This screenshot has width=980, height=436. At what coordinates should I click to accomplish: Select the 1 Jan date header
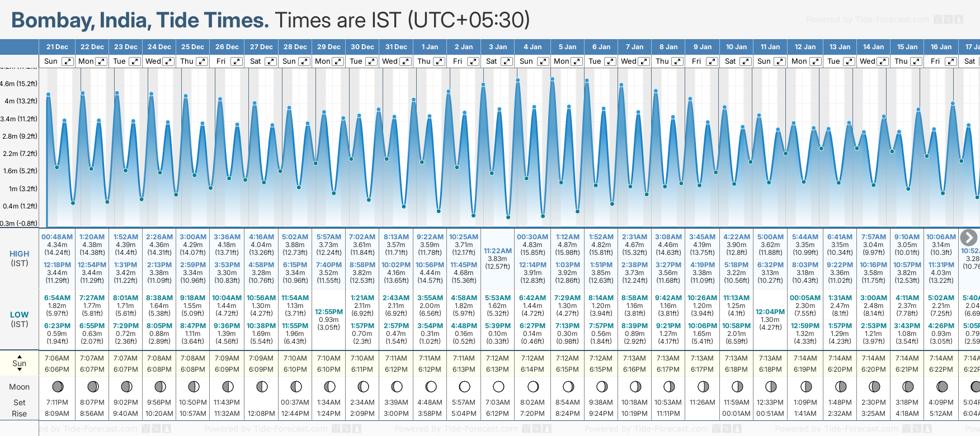pos(430,47)
